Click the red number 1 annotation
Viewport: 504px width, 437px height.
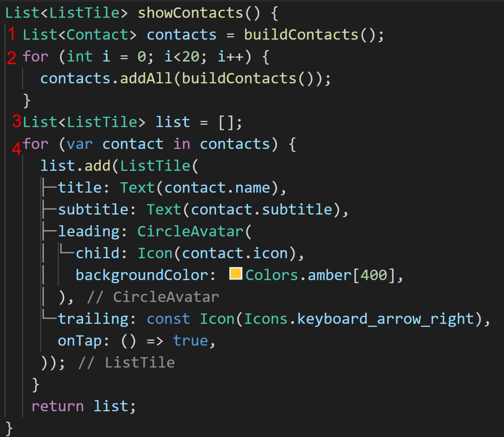click(x=12, y=34)
